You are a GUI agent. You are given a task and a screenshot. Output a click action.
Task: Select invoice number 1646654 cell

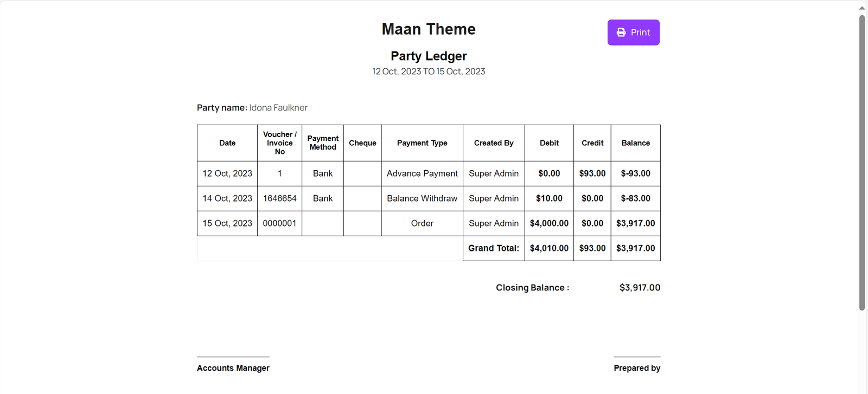[279, 198]
